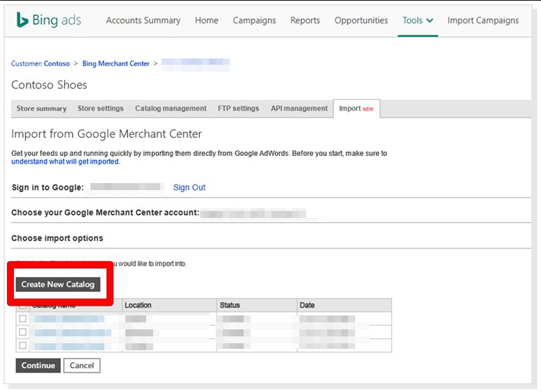Viewport: 541px width, 392px height.
Task: Click the Create New Catalog button
Action: (58, 284)
